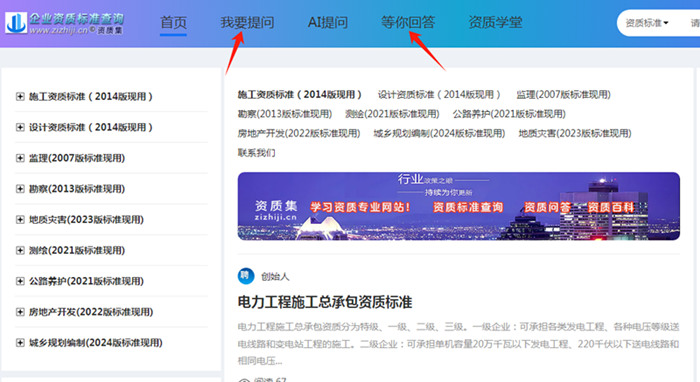The height and width of the screenshot is (382, 700).
Task: Open top link 公路养护(2021版标准现用) in main panel
Action: (x=509, y=114)
